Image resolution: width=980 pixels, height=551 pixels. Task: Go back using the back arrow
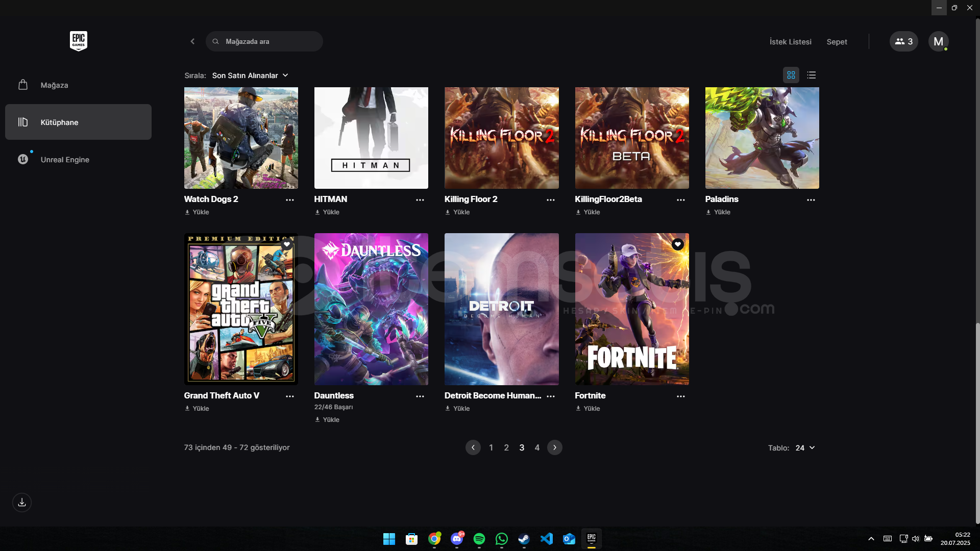click(192, 41)
